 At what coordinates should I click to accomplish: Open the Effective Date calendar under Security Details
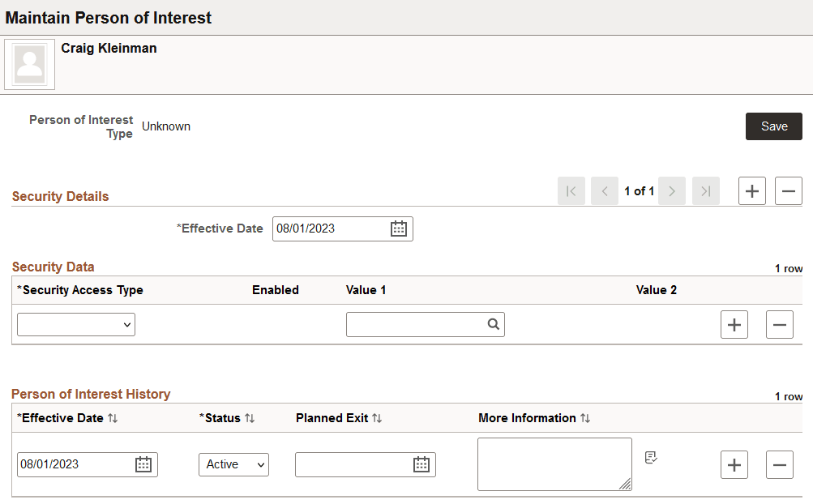coord(398,229)
